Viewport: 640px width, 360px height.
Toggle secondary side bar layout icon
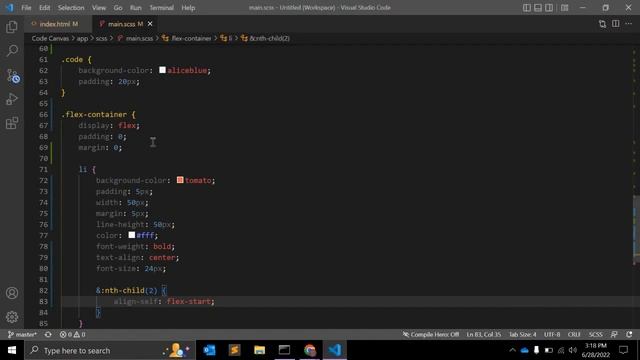(549, 7)
